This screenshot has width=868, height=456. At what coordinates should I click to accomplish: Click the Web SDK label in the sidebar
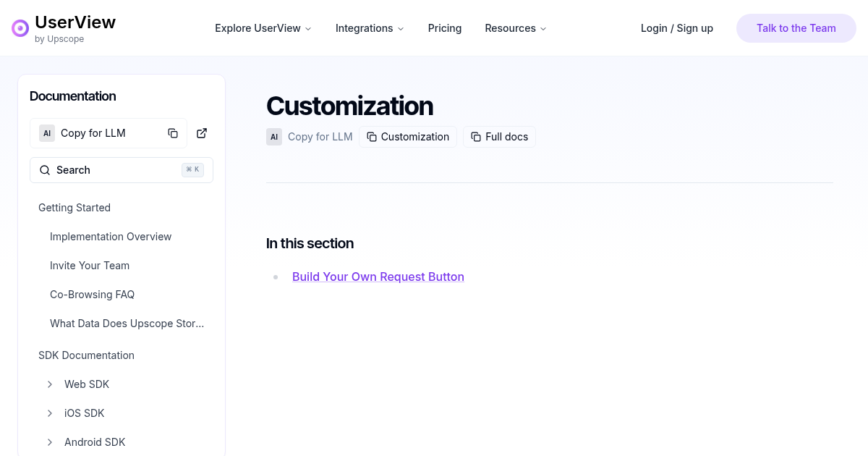coord(87,384)
